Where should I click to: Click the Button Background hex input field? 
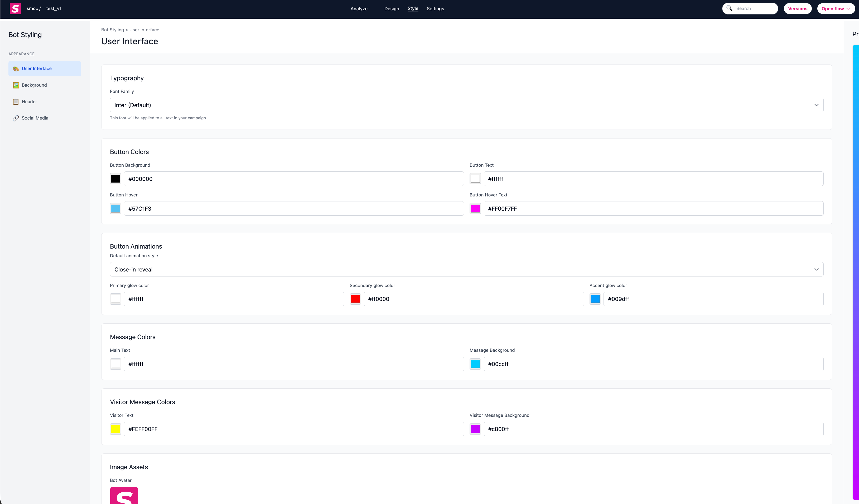pyautogui.click(x=293, y=179)
